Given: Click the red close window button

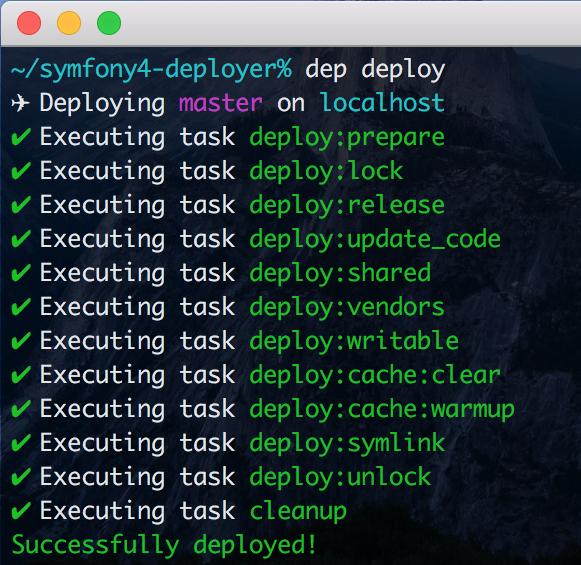Looking at the screenshot, I should (29, 23).
